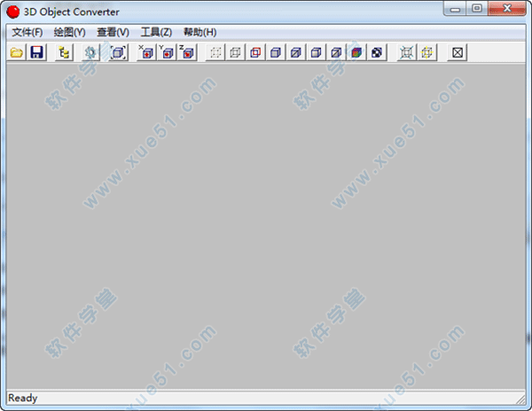The image size is (532, 411).
Task: Fit object to view with bracketed cube icon
Action: tap(119, 52)
